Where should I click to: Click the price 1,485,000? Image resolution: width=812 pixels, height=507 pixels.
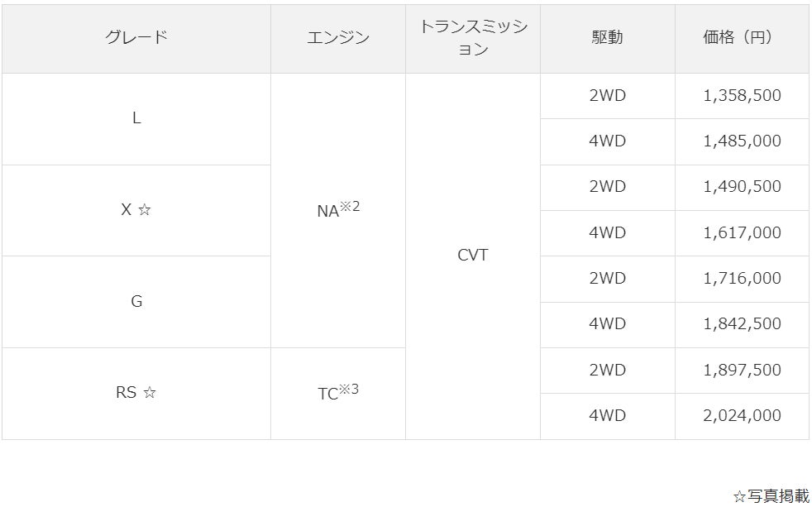click(x=742, y=141)
